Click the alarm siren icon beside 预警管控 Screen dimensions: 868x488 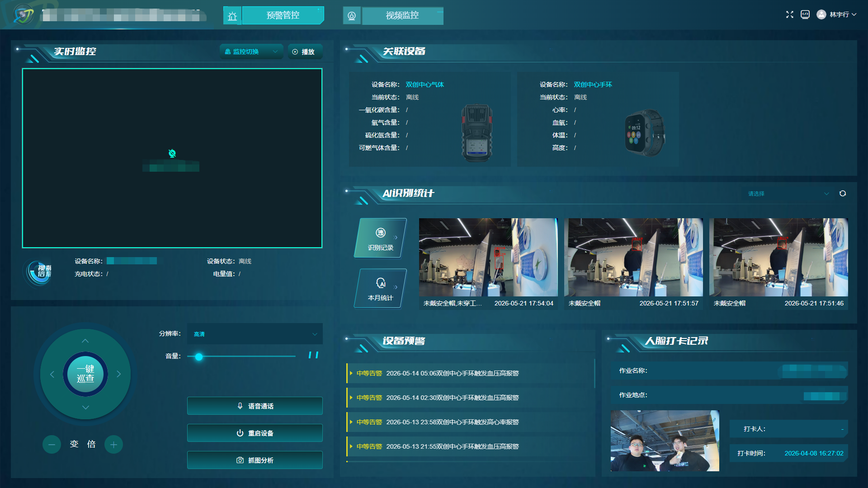pos(232,16)
